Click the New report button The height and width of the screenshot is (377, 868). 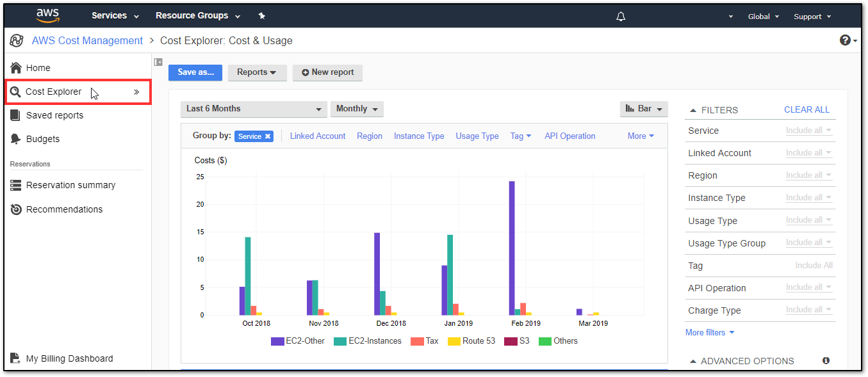click(327, 72)
